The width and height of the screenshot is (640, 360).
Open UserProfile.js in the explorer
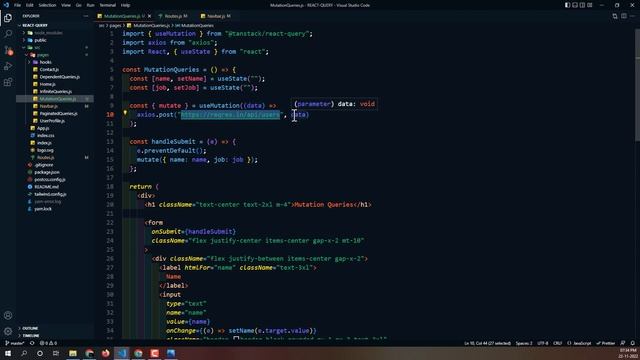55,121
